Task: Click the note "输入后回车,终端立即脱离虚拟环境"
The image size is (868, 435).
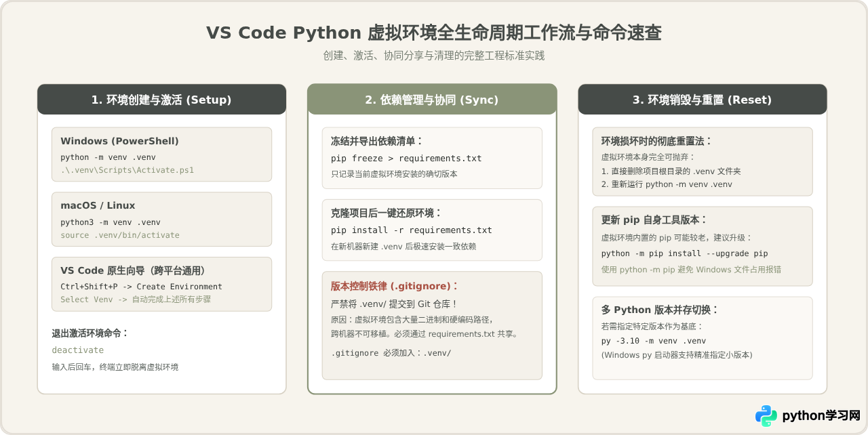Action: 115,367
